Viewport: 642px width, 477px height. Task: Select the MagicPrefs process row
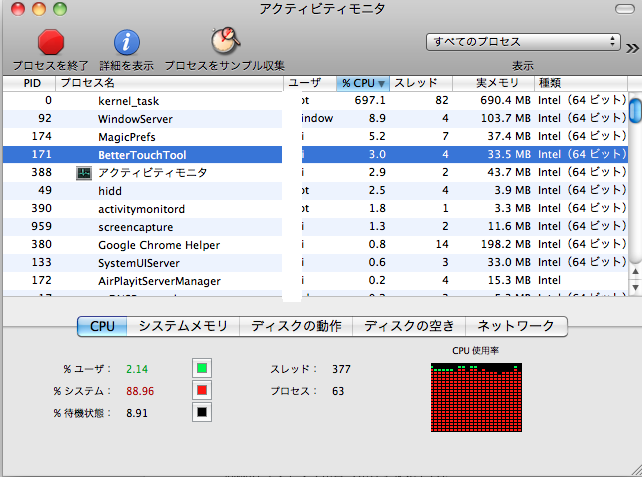pos(315,136)
